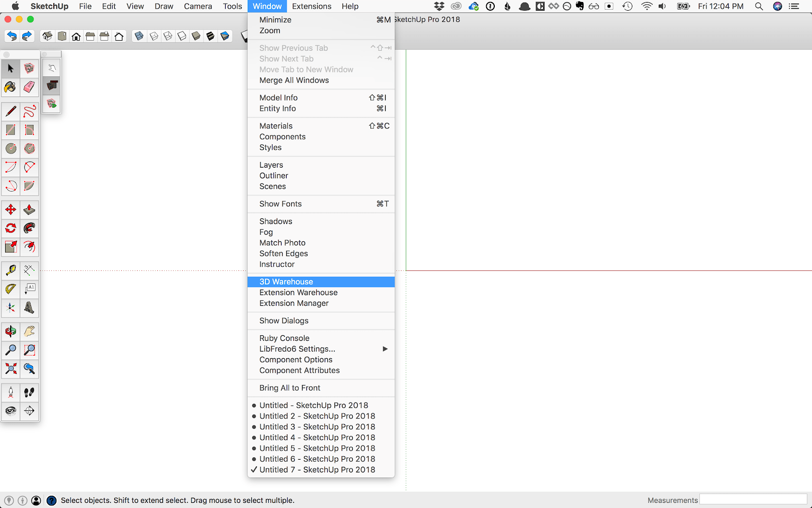The height and width of the screenshot is (508, 812).
Task: Select the Rotated Rectangle tool
Action: 29,130
